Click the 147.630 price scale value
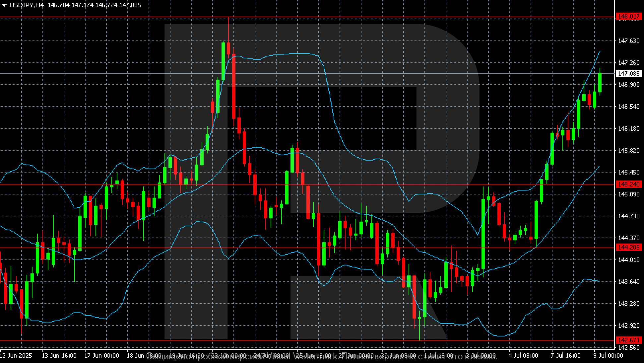Screen dimensions: 644x363 point(629,41)
